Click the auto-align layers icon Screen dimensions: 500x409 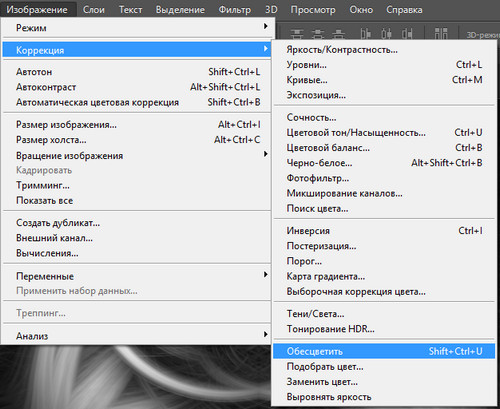pyautogui.click(x=441, y=34)
